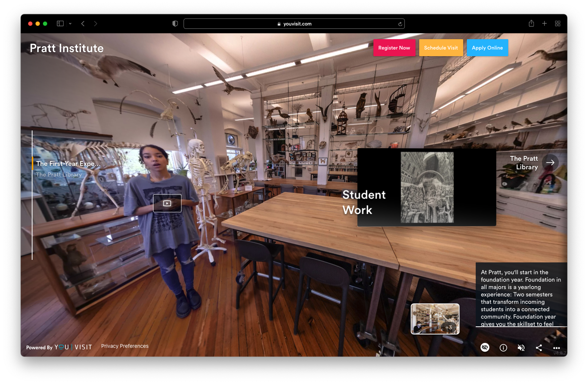This screenshot has height=384, width=588.
Task: Play the video hotspot on the student guide
Action: click(x=167, y=203)
